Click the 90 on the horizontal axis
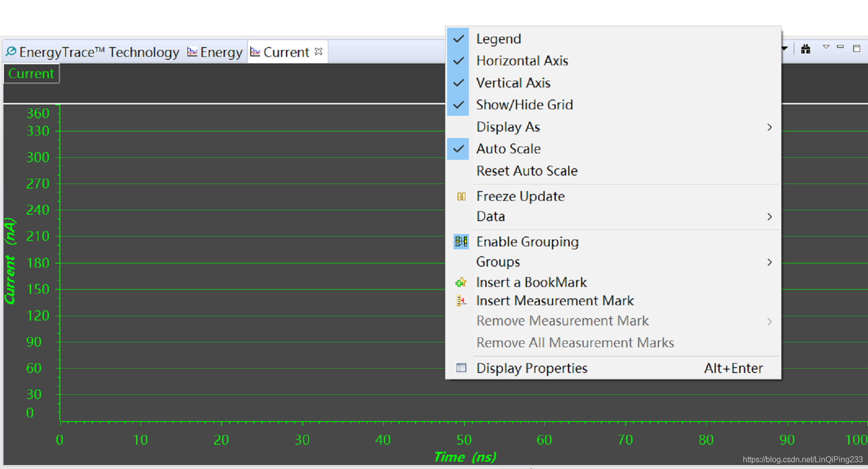The height and width of the screenshot is (469, 868). click(787, 439)
